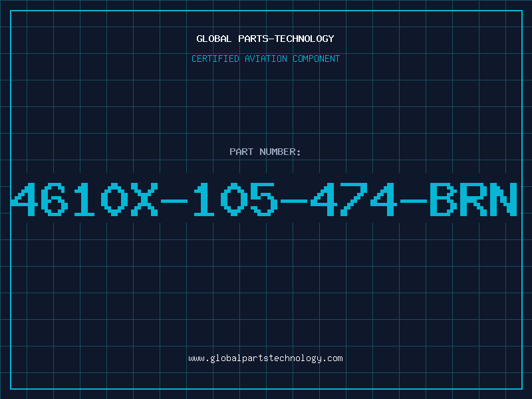Open the www.globalpartstechnology.com link
This screenshot has height=399, width=532.
265,358
